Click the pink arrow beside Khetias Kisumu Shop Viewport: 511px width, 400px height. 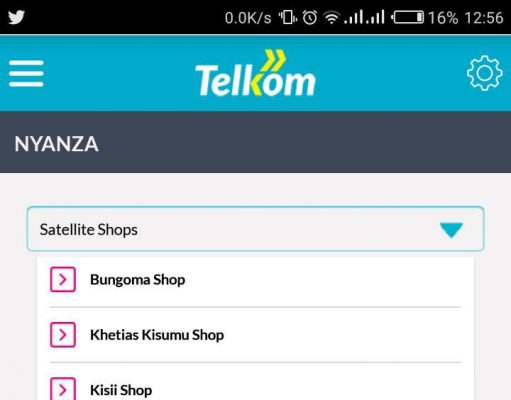tap(63, 335)
